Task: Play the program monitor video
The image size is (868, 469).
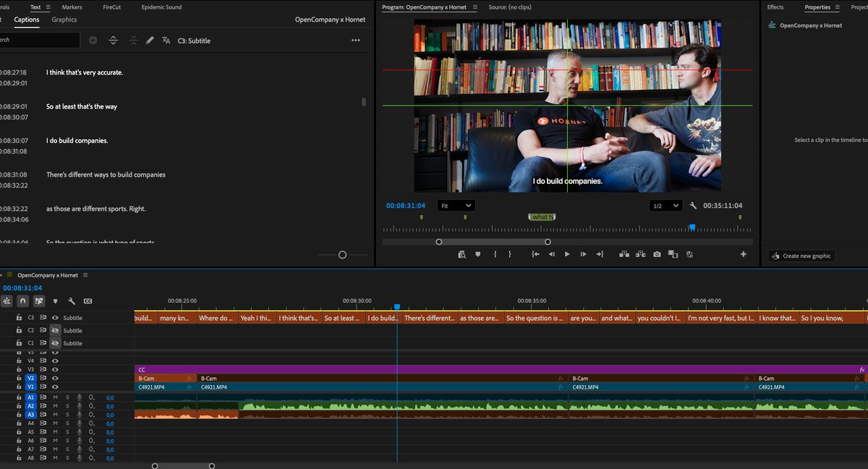Action: [567, 254]
